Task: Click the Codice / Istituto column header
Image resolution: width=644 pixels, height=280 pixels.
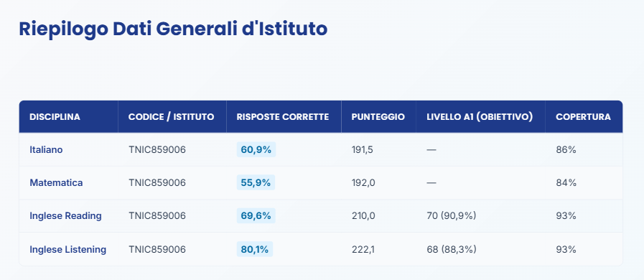Action: pyautogui.click(x=172, y=116)
